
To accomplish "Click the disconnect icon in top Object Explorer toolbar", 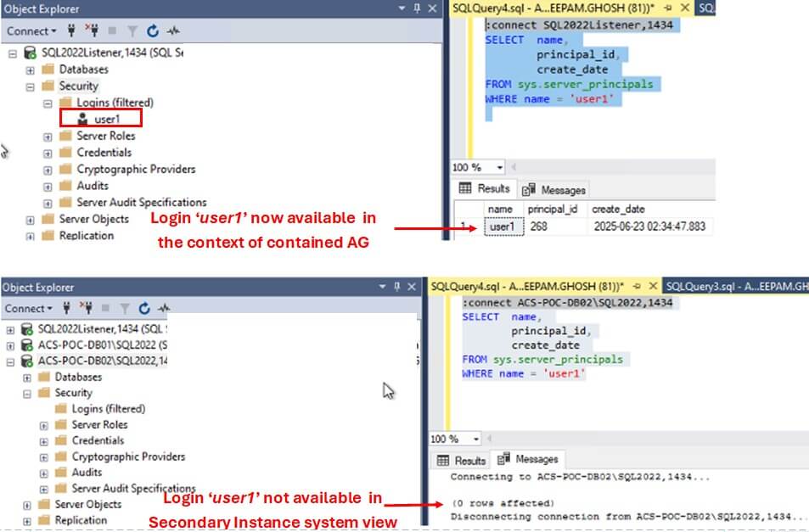I will (92, 31).
